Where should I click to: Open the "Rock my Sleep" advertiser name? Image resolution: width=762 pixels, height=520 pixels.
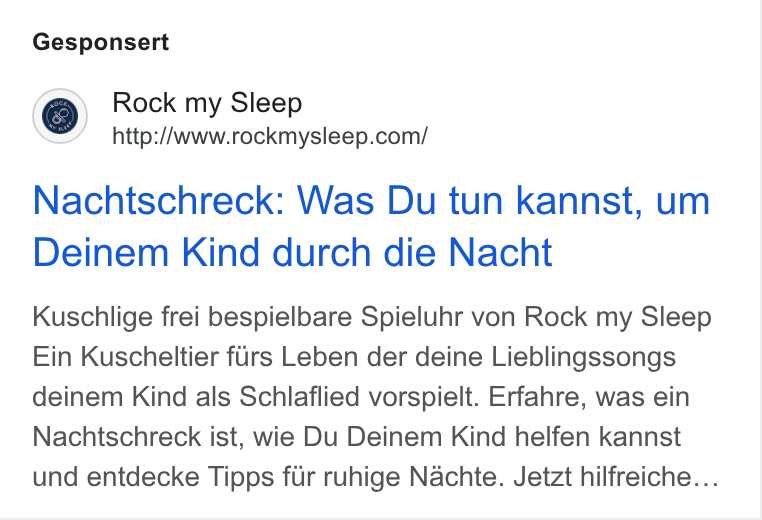[x=207, y=103]
